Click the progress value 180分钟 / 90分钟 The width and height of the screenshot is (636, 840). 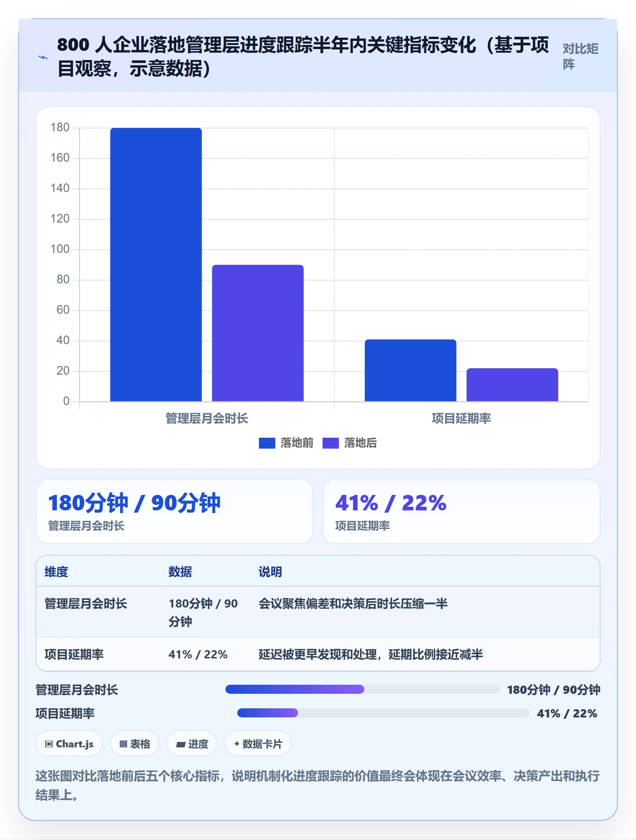click(553, 690)
